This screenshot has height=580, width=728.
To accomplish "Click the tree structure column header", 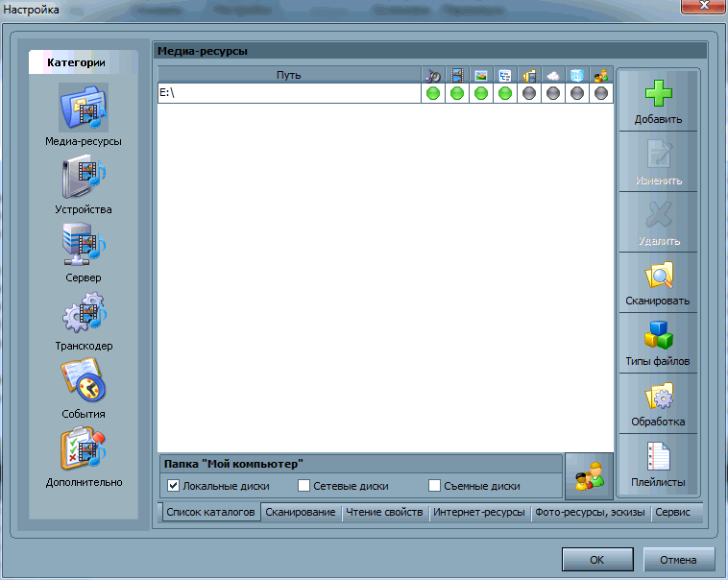I will (505, 75).
